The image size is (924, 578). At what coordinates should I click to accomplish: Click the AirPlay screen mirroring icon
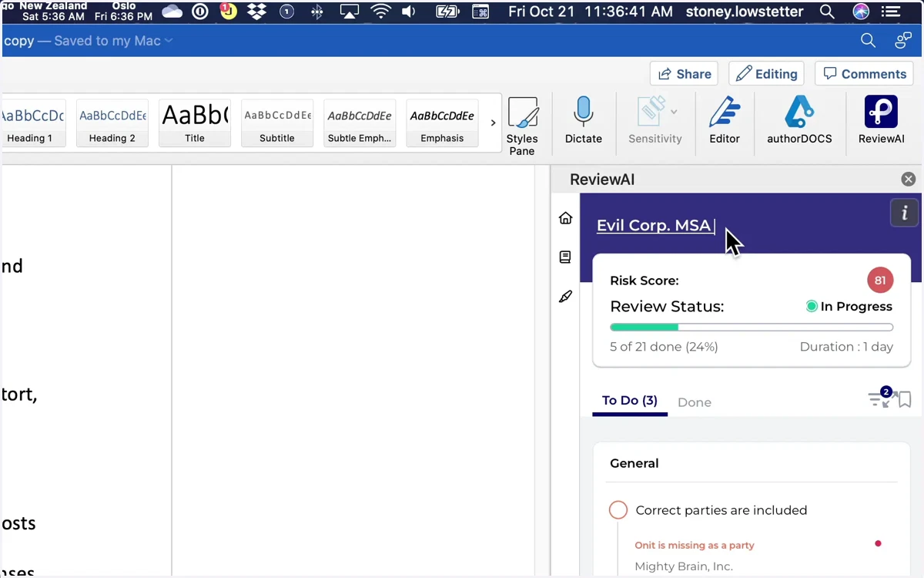(x=350, y=12)
